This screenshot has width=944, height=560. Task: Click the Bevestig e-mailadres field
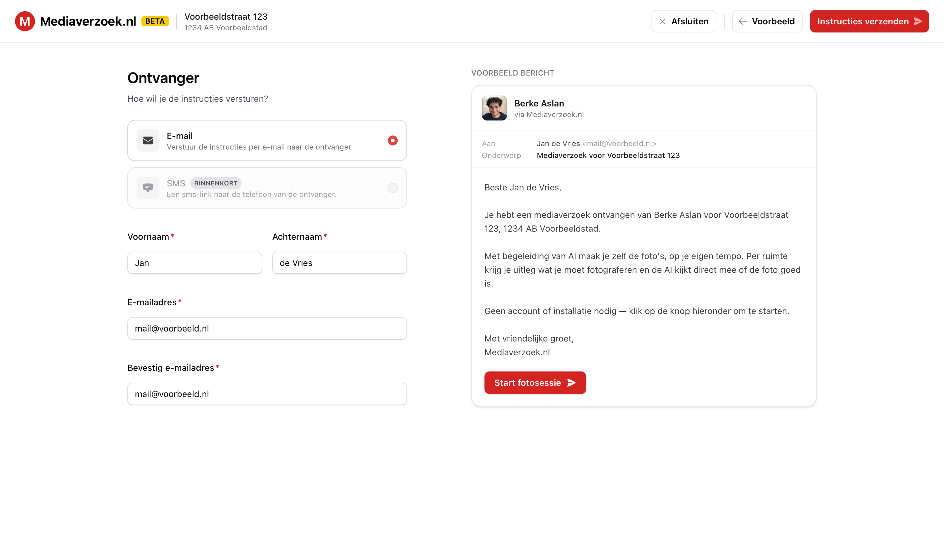click(x=267, y=394)
